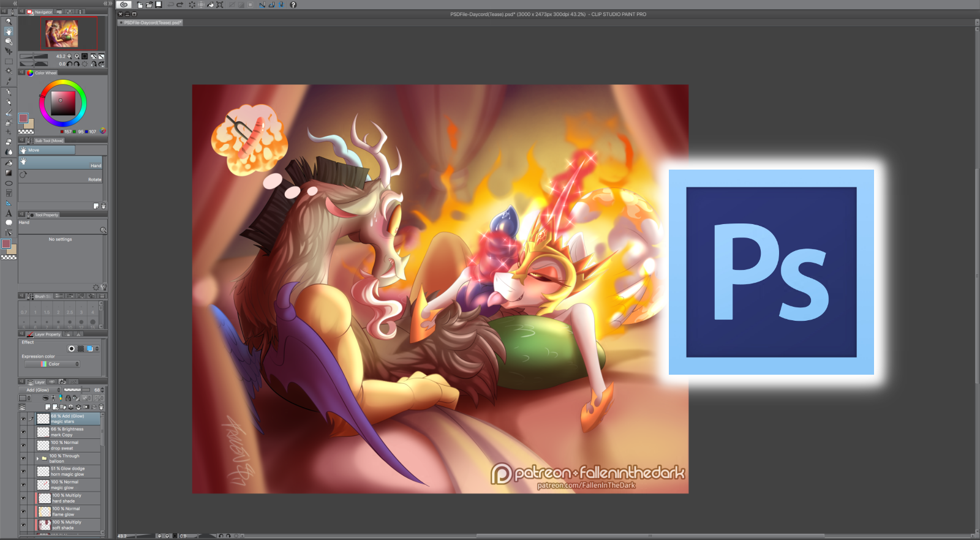Open Expression color dropdown
This screenshot has height=540, width=980.
(52, 364)
